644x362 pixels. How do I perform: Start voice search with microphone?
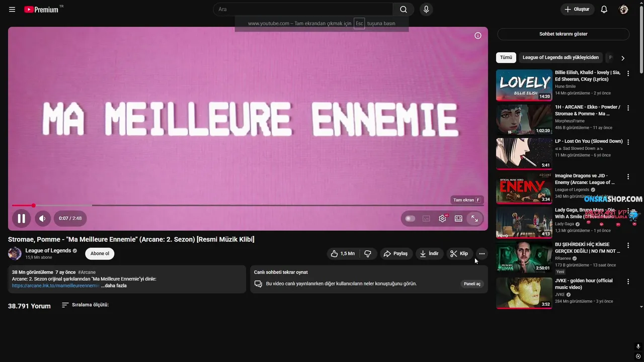pos(426,10)
